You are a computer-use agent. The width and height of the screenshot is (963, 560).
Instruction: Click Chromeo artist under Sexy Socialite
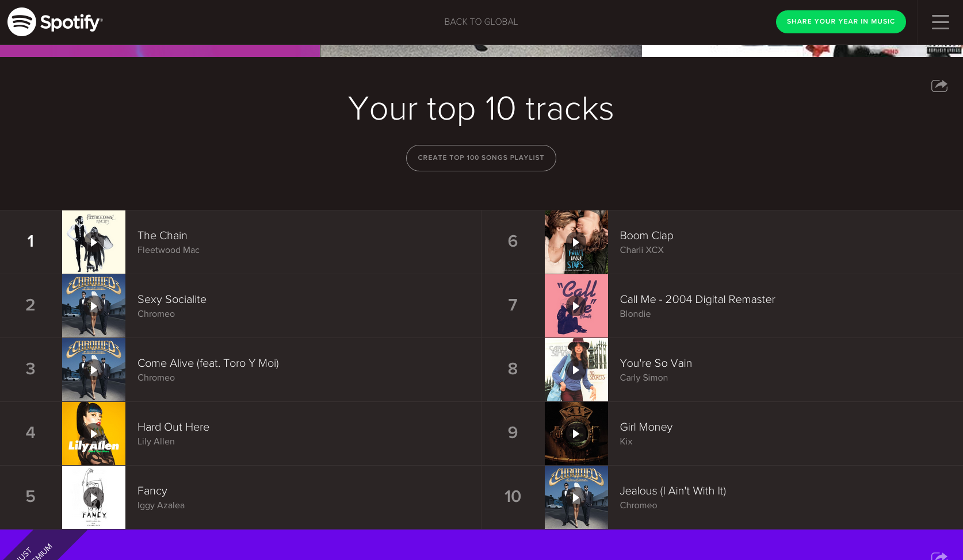[156, 314]
